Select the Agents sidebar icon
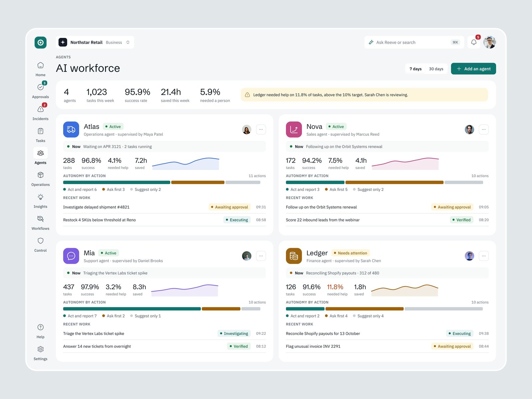The width and height of the screenshot is (532, 399). point(41,153)
